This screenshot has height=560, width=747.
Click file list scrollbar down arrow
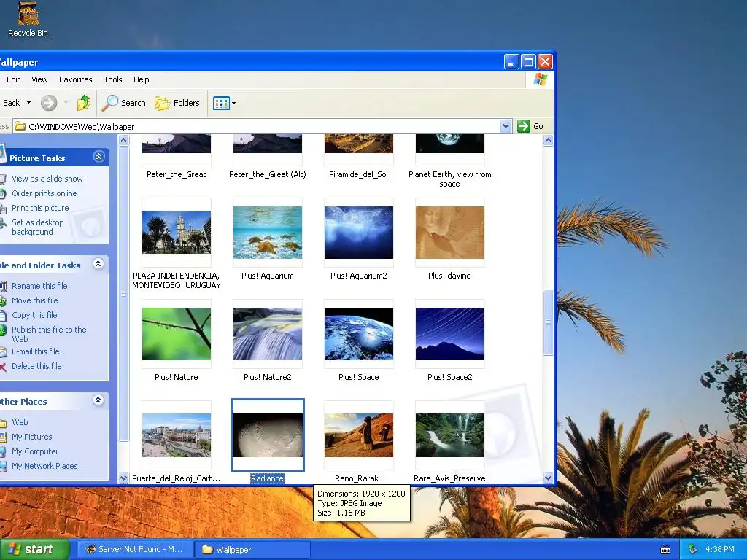coord(548,478)
